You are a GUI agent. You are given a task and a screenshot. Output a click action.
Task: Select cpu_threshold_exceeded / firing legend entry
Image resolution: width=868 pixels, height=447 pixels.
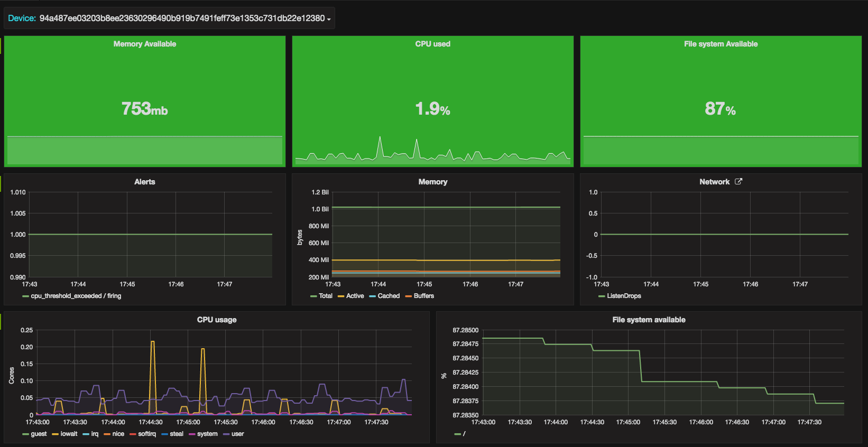[x=76, y=296]
